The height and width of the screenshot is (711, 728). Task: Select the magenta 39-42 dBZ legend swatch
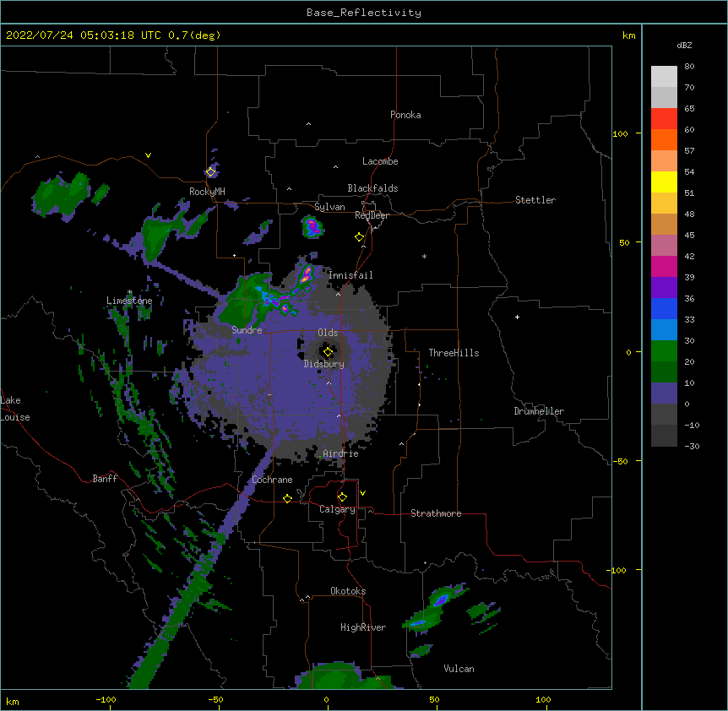[x=664, y=266]
